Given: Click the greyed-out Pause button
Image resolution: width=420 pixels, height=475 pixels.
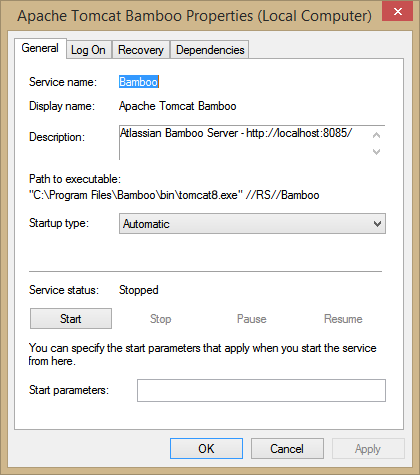Looking at the screenshot, I should [252, 319].
